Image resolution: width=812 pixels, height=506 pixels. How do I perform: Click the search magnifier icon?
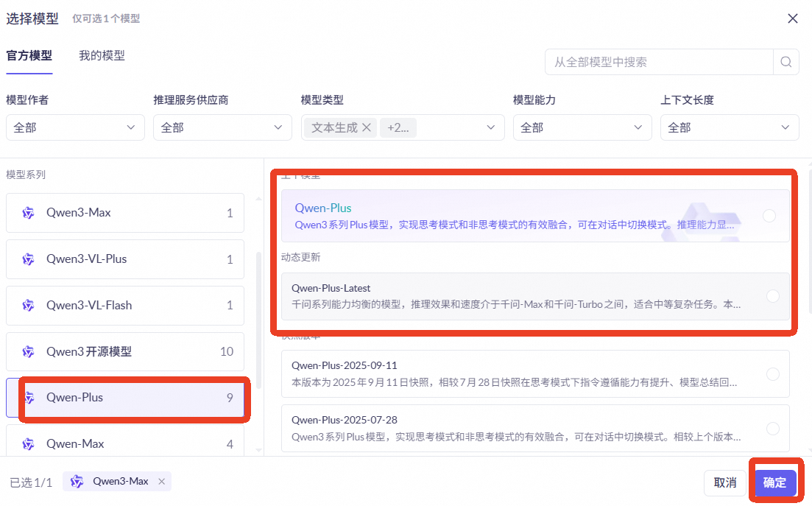pyautogui.click(x=785, y=62)
